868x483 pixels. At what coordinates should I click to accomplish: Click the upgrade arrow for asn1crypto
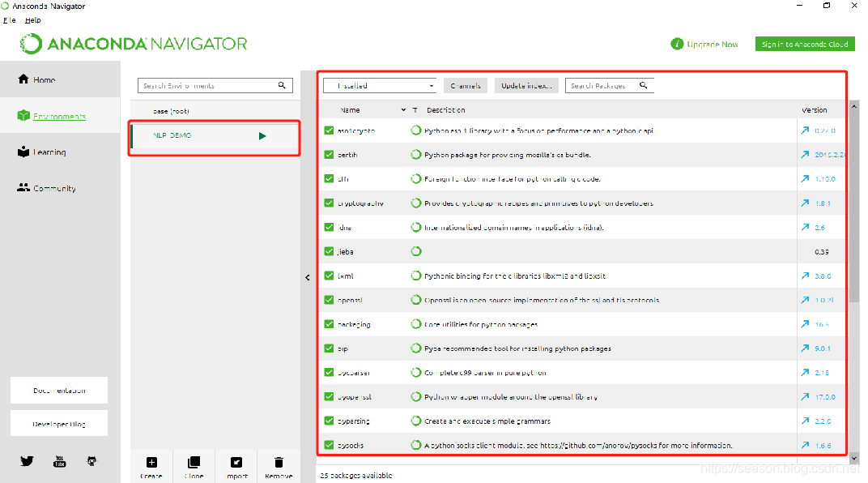pos(805,130)
